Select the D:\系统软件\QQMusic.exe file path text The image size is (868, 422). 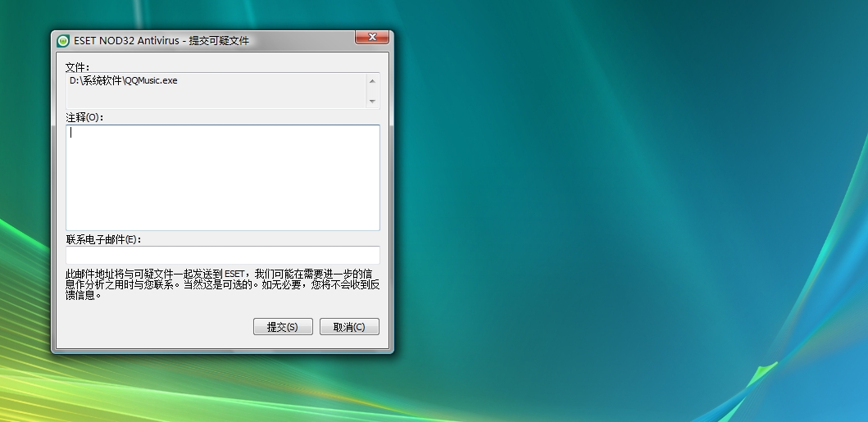coord(124,81)
